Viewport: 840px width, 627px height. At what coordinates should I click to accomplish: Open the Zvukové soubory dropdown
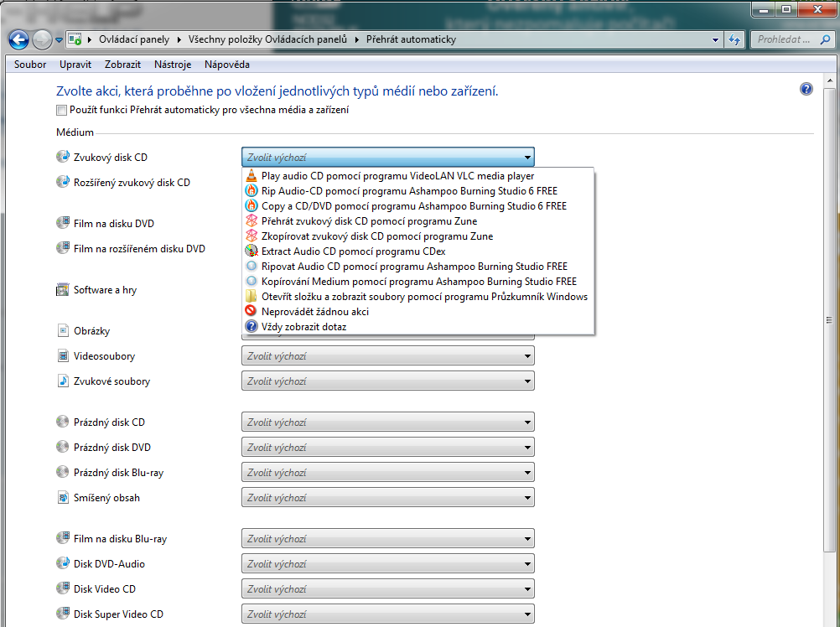click(388, 381)
